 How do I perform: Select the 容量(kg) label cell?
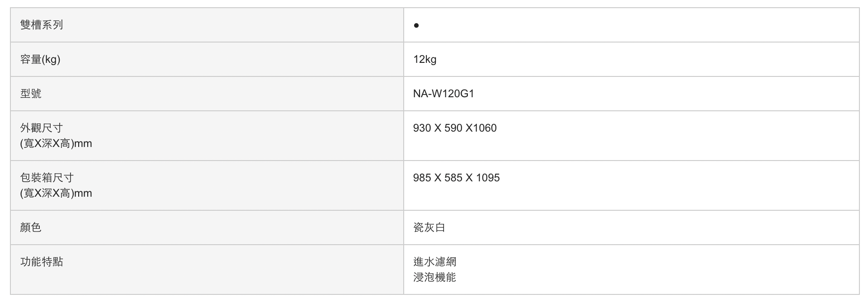[x=40, y=59]
